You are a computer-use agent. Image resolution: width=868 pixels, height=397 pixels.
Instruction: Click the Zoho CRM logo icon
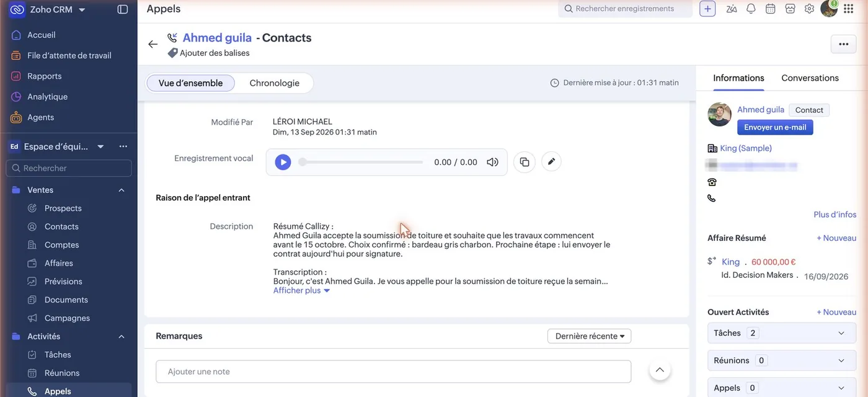pyautogui.click(x=17, y=9)
